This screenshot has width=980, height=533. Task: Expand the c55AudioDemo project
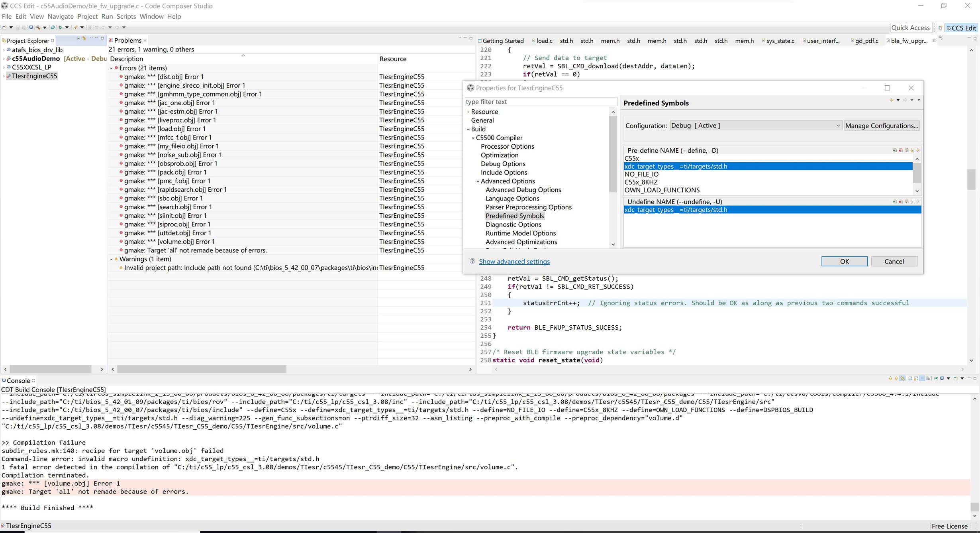(x=4, y=59)
